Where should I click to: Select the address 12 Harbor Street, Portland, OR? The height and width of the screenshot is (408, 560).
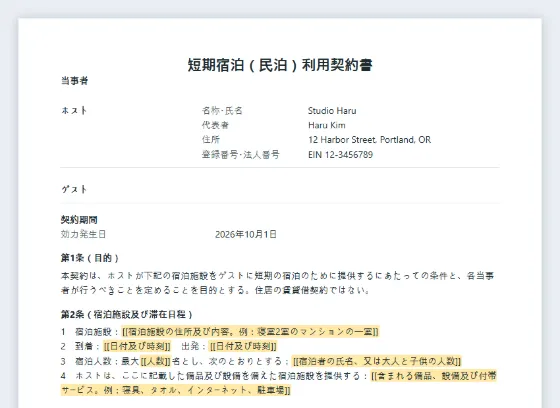(370, 140)
